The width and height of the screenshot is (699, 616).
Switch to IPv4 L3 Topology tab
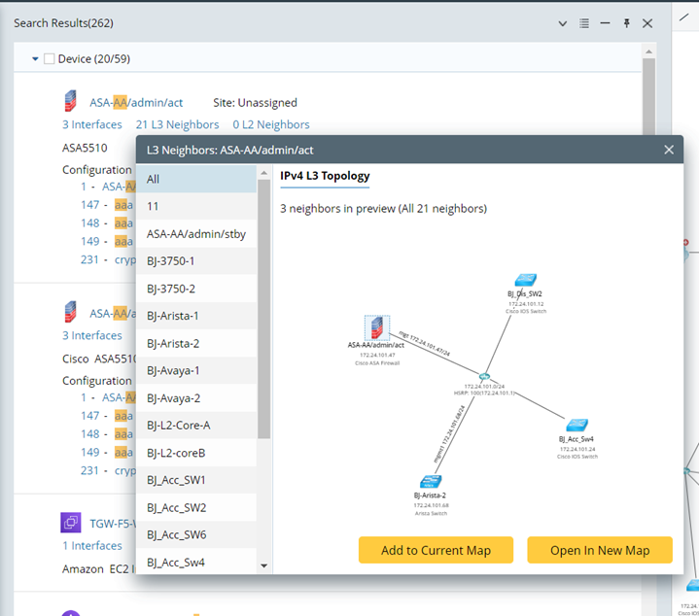click(x=325, y=176)
